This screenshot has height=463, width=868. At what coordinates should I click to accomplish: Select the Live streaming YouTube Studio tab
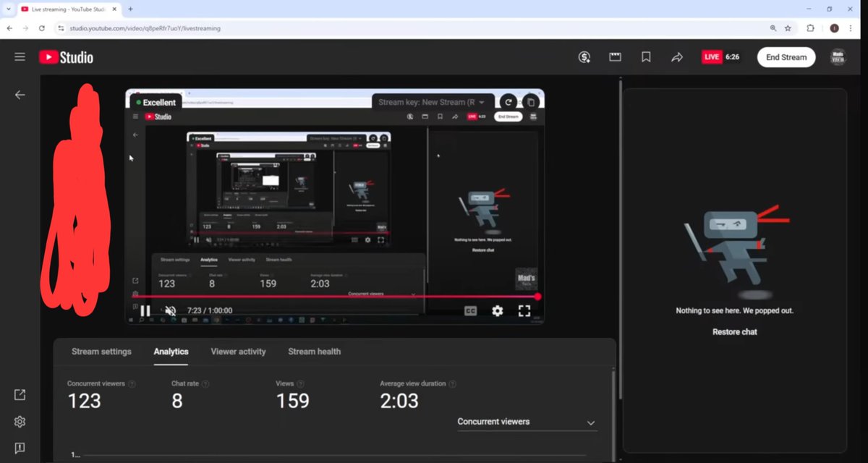pyautogui.click(x=68, y=9)
